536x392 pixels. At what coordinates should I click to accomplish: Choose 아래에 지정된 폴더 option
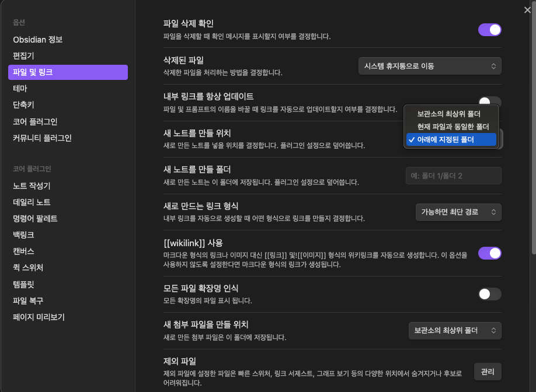(451, 139)
